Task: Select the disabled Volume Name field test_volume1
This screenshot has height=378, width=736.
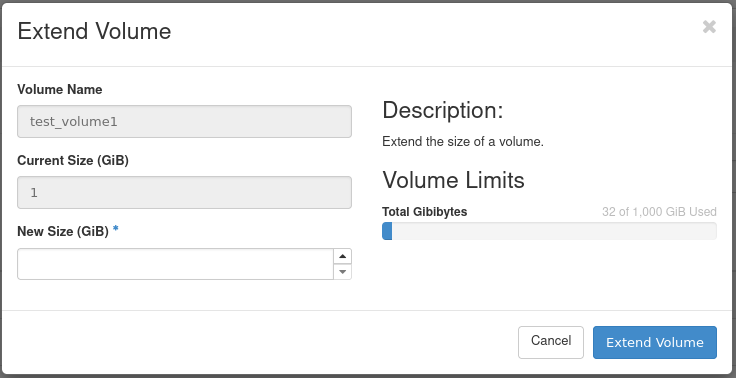Action: coord(184,122)
